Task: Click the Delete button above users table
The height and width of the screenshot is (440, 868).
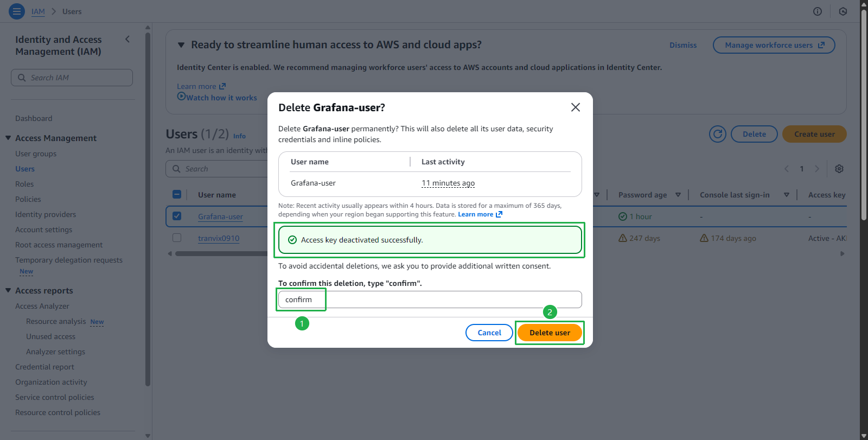Action: pos(754,134)
